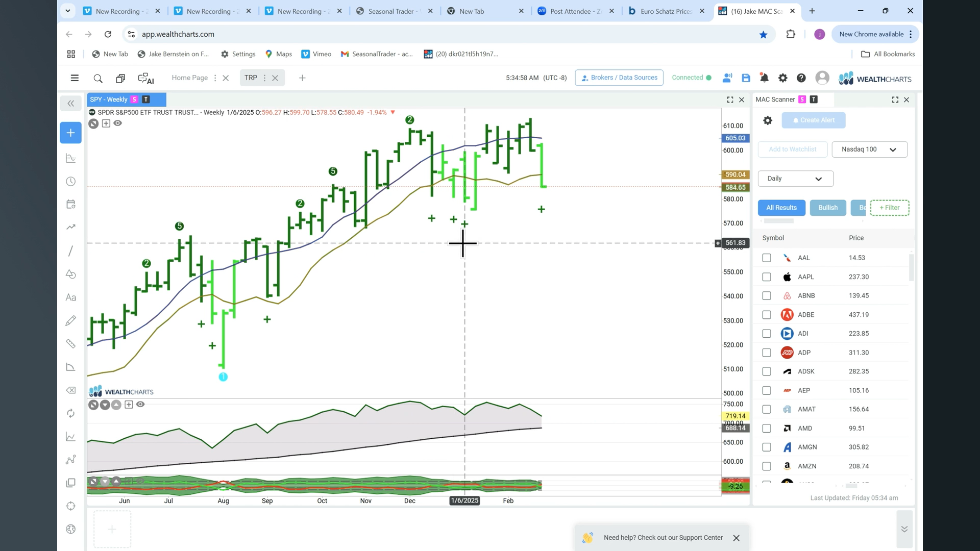The image size is (980, 551).
Task: Open the Daily timeframe dropdown
Action: pyautogui.click(x=795, y=179)
